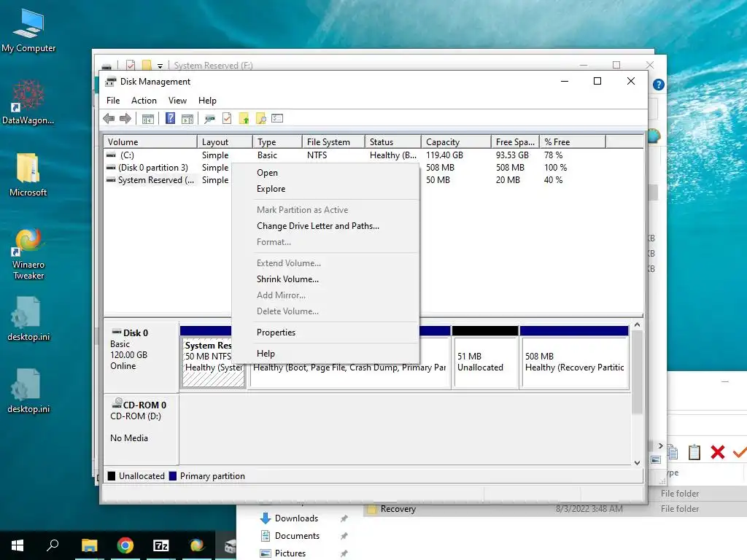Select the upper desktop.ini file icon

tap(28, 319)
